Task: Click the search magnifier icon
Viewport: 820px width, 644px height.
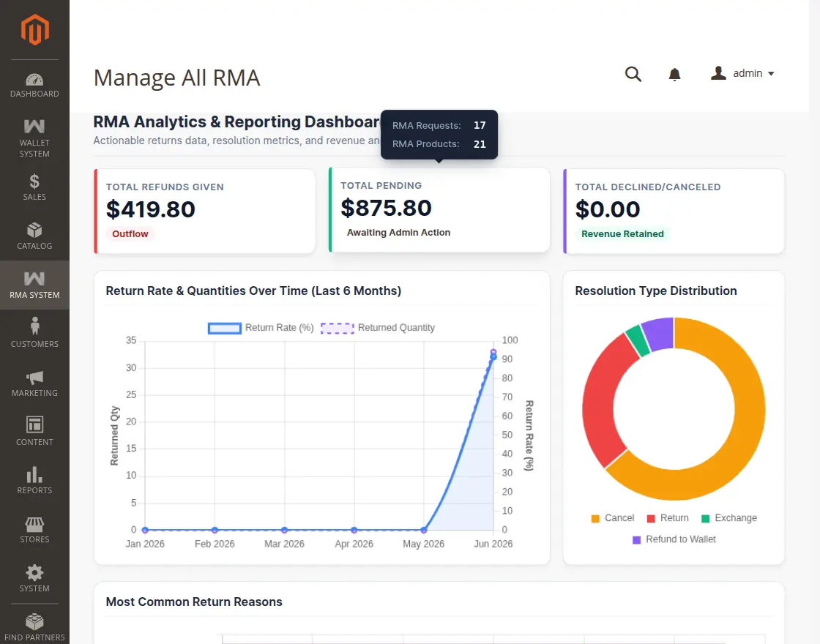Action: pyautogui.click(x=633, y=74)
